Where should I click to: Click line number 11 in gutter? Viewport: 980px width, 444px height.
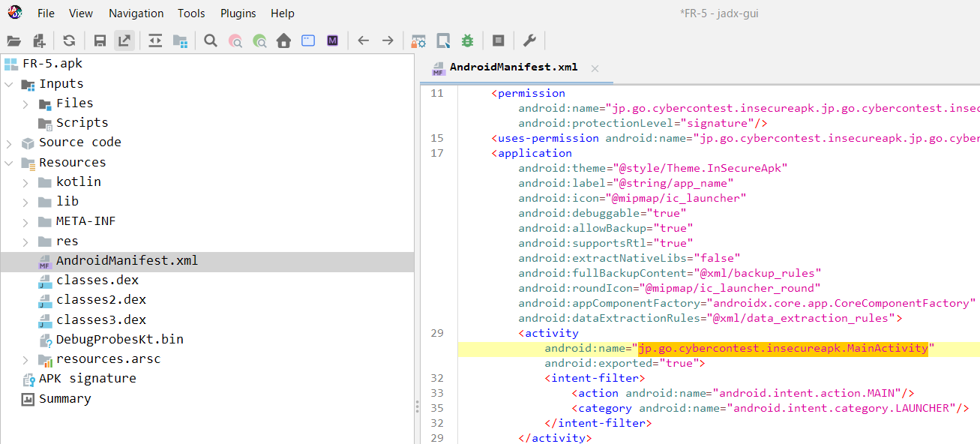437,93
